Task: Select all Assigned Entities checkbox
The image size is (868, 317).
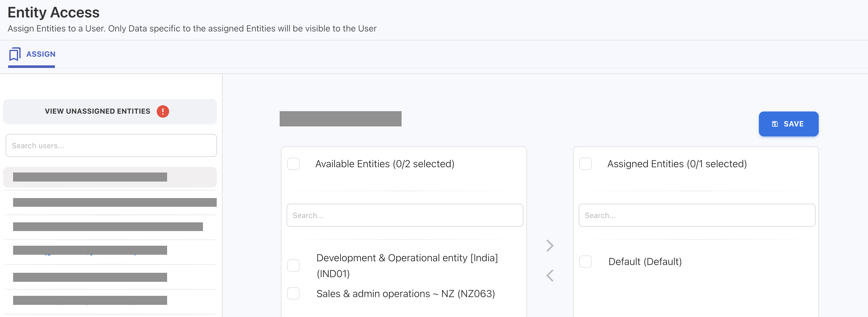Action: [585, 164]
